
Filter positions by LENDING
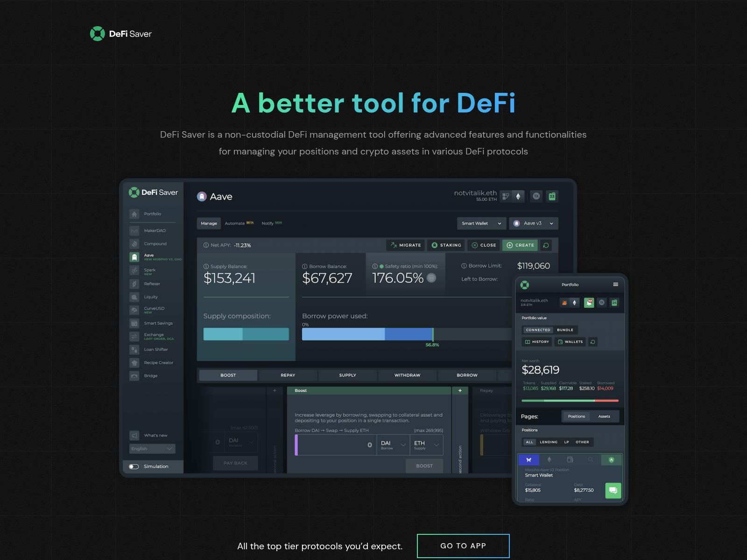pos(549,442)
